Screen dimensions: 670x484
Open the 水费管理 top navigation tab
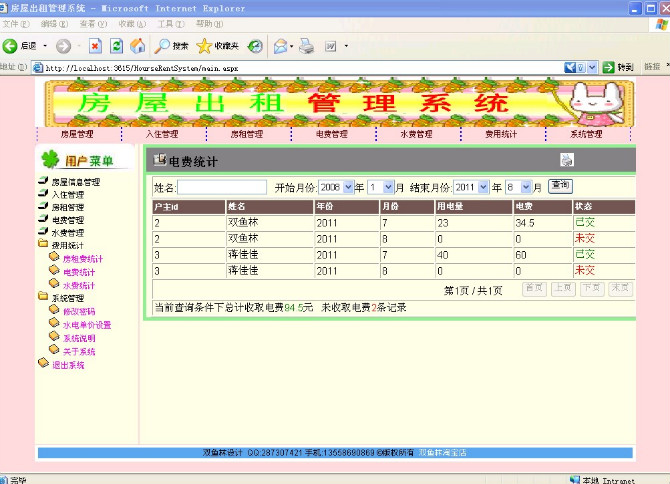[x=416, y=134]
